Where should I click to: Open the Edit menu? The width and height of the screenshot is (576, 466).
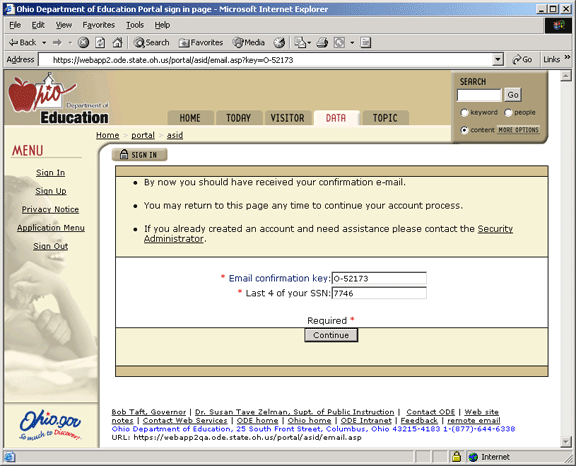coord(38,25)
